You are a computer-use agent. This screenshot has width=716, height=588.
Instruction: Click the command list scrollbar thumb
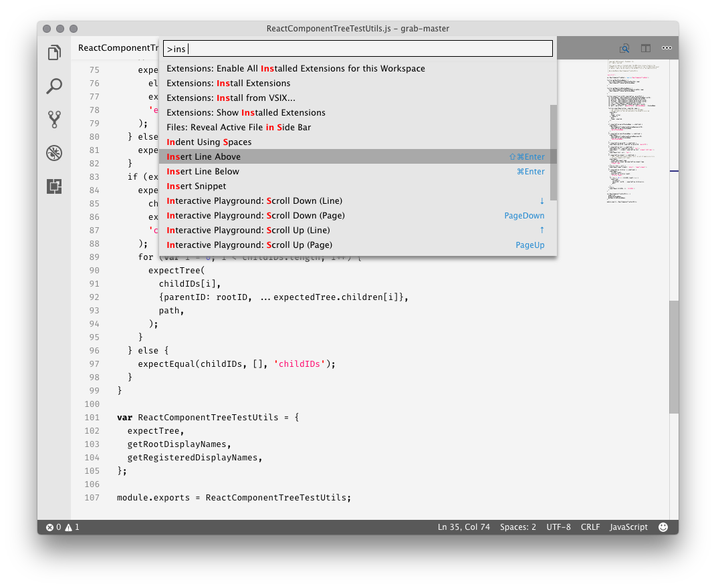[x=554, y=152]
